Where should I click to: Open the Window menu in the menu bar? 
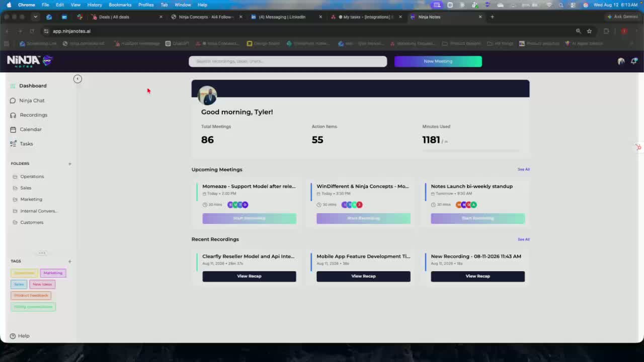(183, 5)
